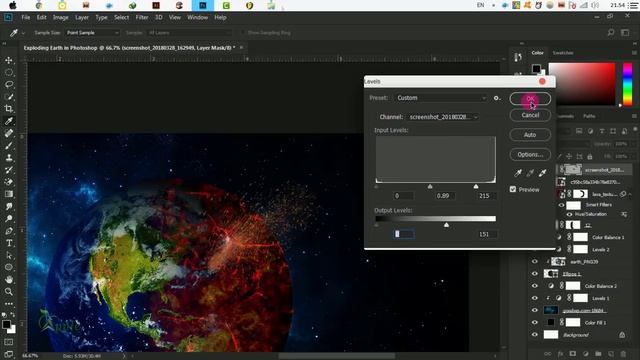Select the Eraser tool
The image size is (640, 360).
pyautogui.click(x=9, y=182)
